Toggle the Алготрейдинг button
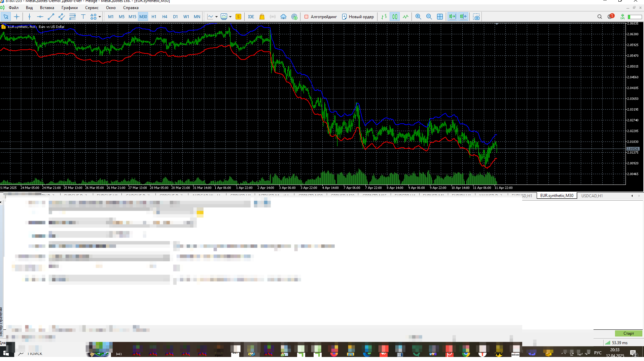This screenshot has width=644, height=361. click(x=320, y=16)
